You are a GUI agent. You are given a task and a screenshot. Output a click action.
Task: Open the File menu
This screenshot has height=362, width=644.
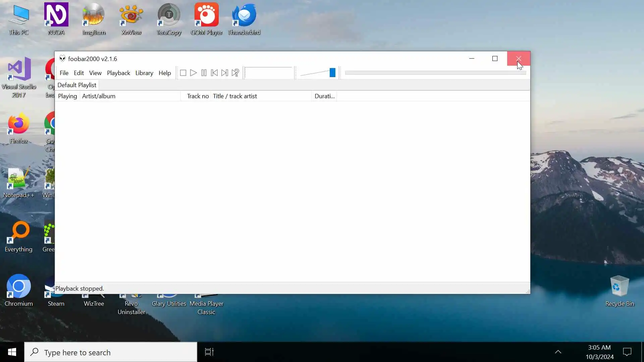pyautogui.click(x=64, y=73)
